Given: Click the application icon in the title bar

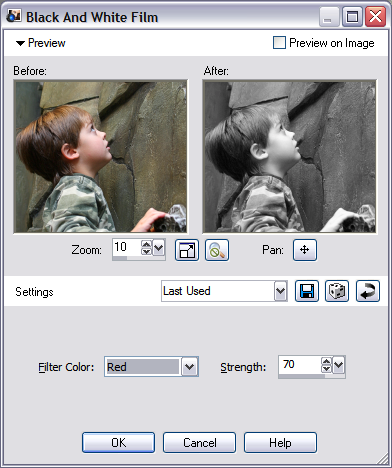Looking at the screenshot, I should click(x=14, y=16).
